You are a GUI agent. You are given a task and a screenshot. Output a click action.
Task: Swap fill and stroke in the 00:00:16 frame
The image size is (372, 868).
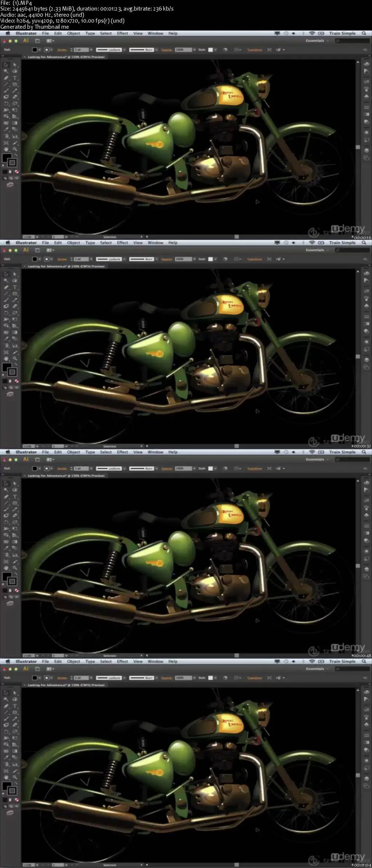click(16, 155)
